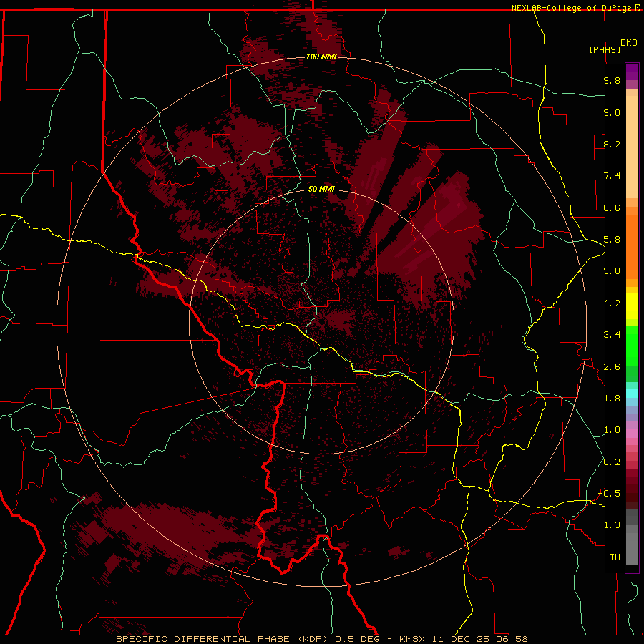
Task: Click the 1.8 scale value
Action: point(612,399)
